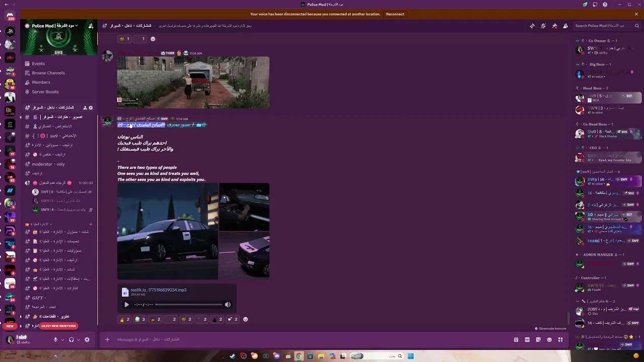The image size is (644, 362).
Task: Open apps icon at message bar end
Action: 560,339
